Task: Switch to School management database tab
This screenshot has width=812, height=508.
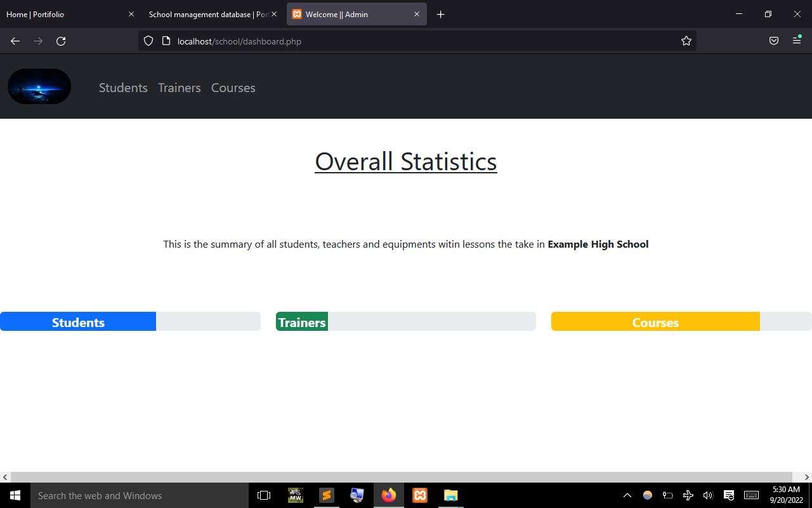Action: tap(208, 14)
